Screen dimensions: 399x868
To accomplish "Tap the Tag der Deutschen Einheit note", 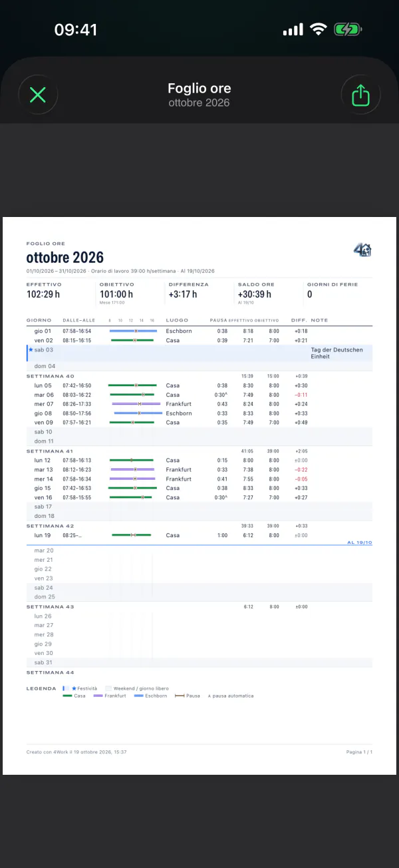I will pos(337,353).
